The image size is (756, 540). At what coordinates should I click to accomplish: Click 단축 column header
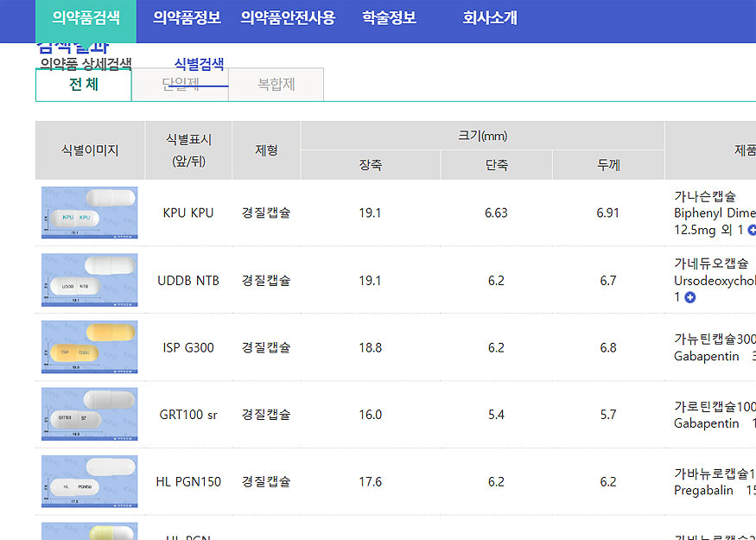[x=496, y=165]
